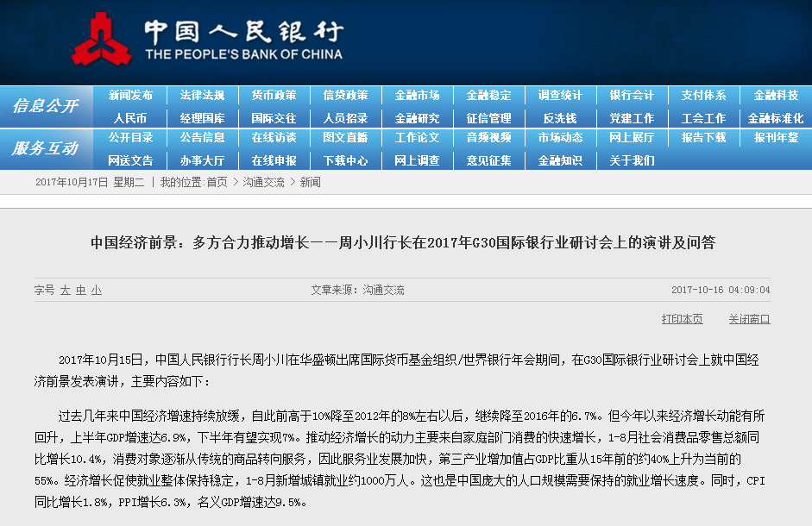This screenshot has width=812, height=526.
Task: Open the 法律法规 menu item
Action: (202, 95)
